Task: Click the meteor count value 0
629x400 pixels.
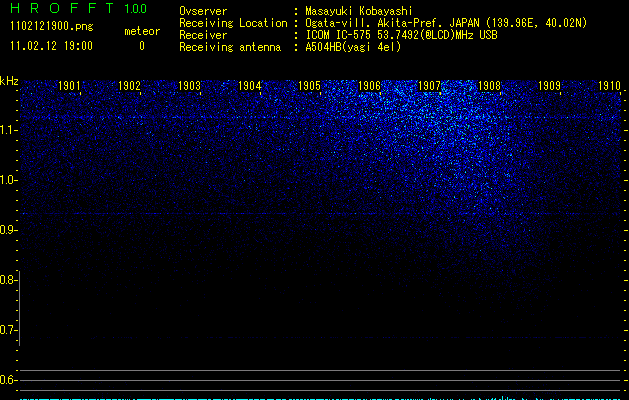Action: (x=142, y=46)
